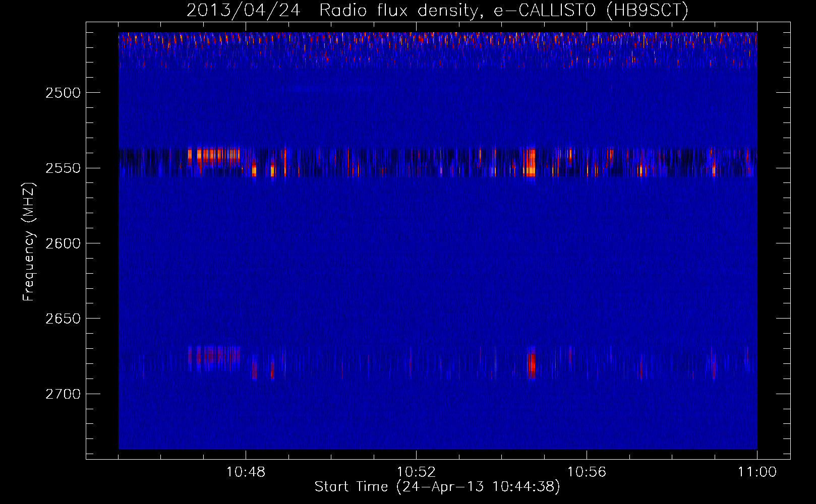Click the plot title '2013/04/24 Radio flux density, e-CALLISTO (HB9SCT)'
816x504 pixels.
[437, 10]
